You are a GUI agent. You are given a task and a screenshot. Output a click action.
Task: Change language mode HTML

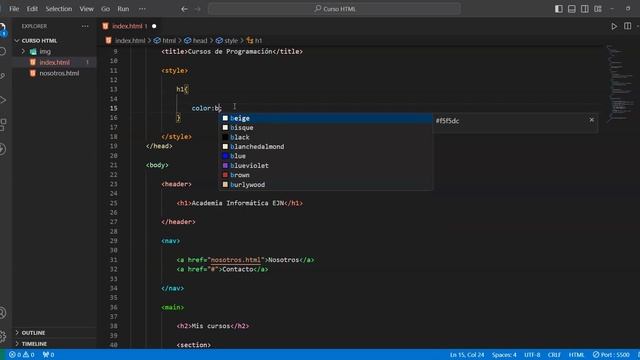(576, 355)
